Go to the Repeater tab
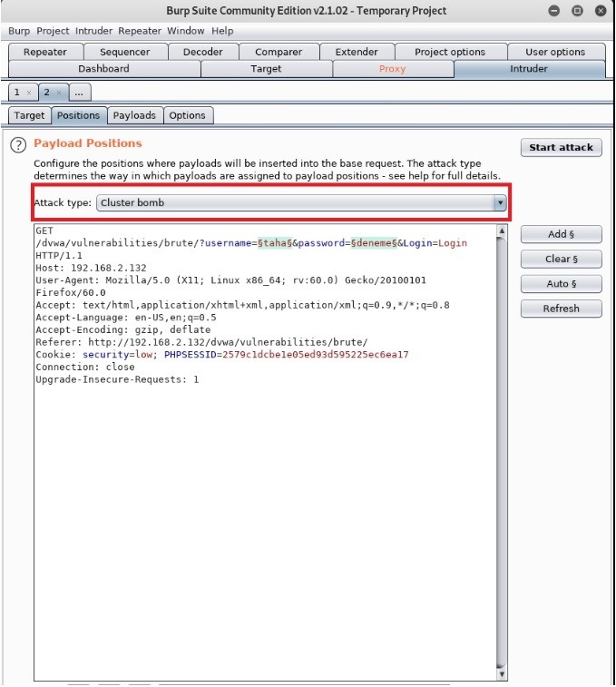The width and height of the screenshot is (616, 687). [45, 52]
